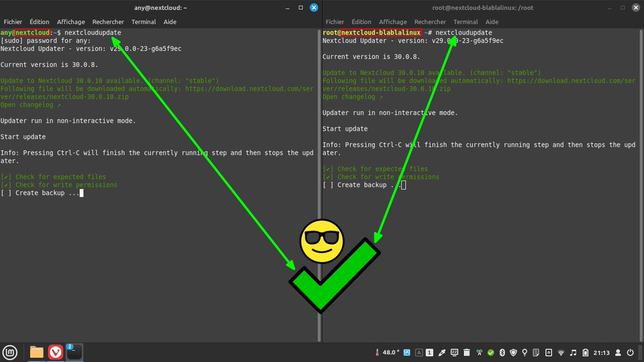Click 'Open changelog ↗' in root terminal

pos(353,97)
